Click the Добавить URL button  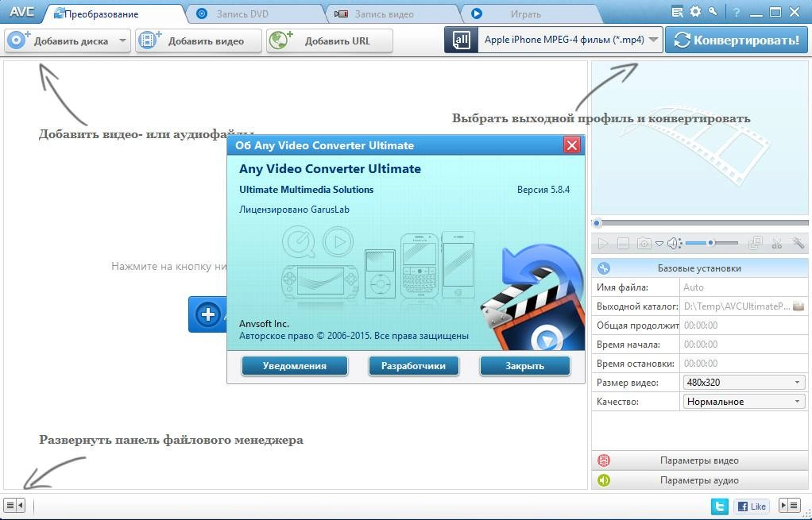(330, 40)
